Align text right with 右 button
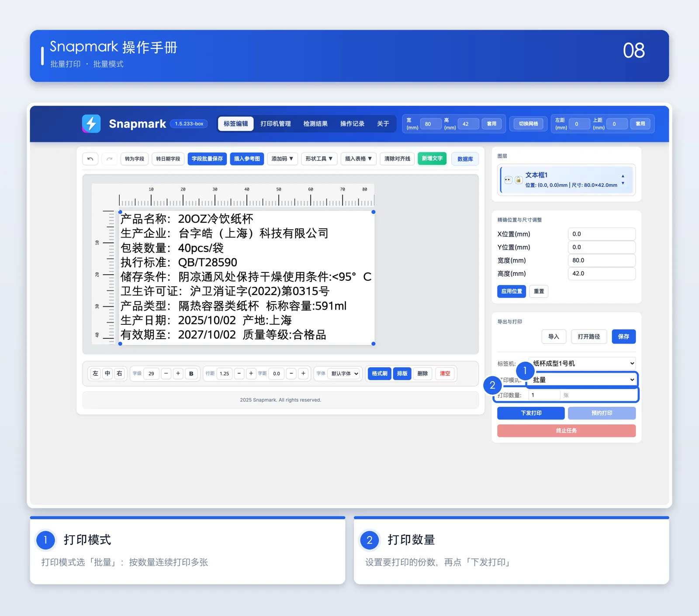 point(119,374)
